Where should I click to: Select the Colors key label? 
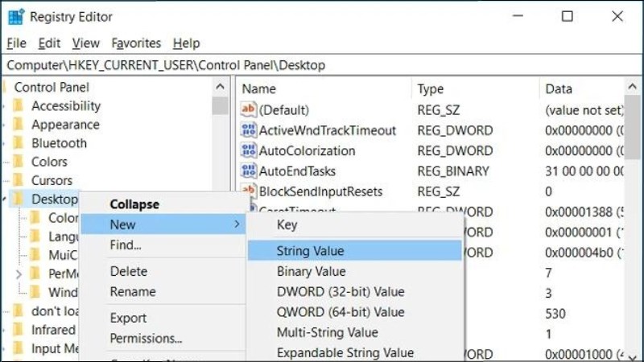49,162
